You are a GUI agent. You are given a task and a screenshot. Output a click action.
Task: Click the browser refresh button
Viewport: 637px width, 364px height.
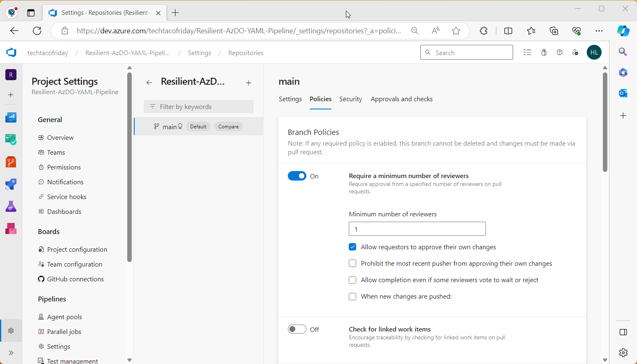[x=37, y=31]
